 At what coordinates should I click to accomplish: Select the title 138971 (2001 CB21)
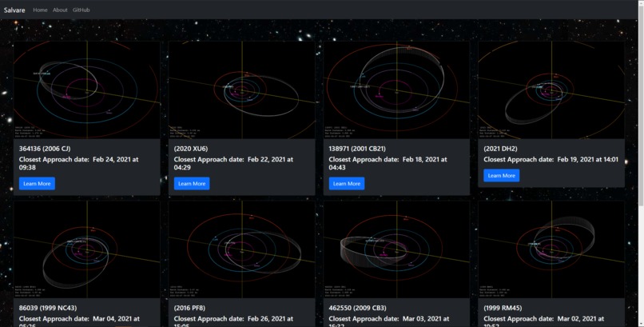tap(357, 149)
